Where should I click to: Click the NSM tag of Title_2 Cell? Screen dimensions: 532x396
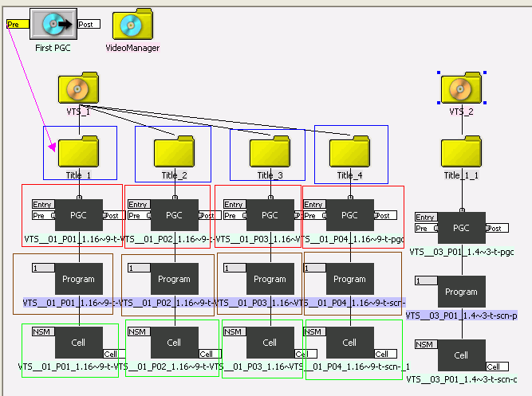pos(139,331)
